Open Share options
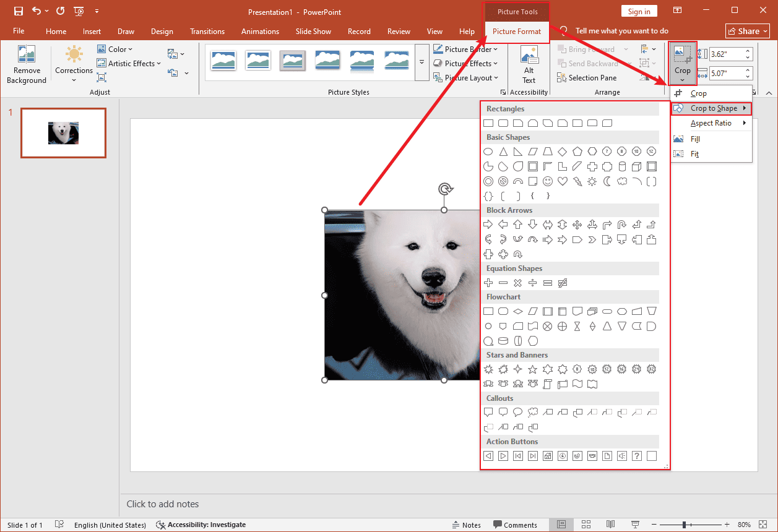 click(x=747, y=30)
